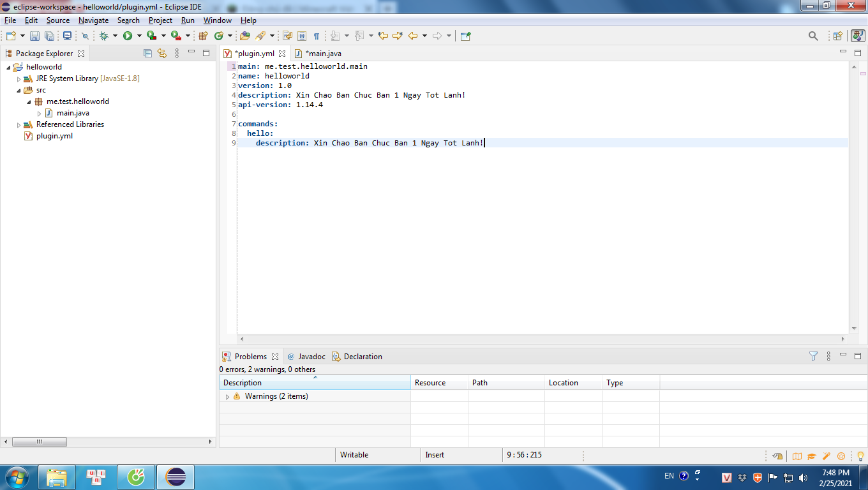The image size is (868, 490).
Task: Toggle the Java perspective button
Action: (858, 36)
